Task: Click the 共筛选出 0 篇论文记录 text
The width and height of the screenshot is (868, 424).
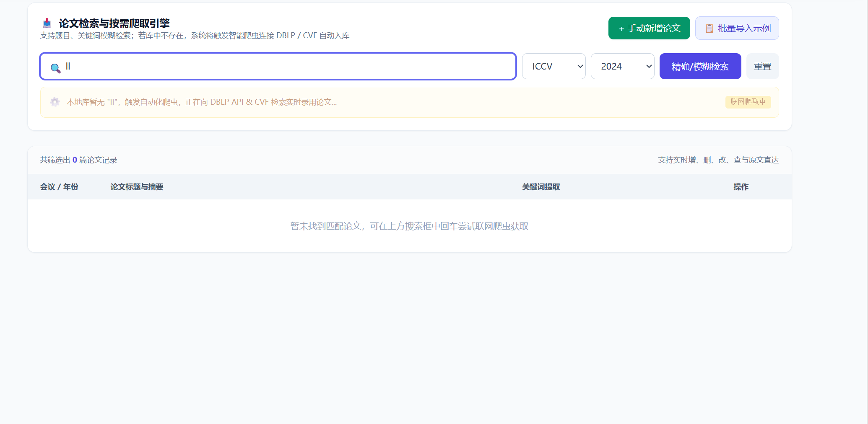Action: (78, 160)
